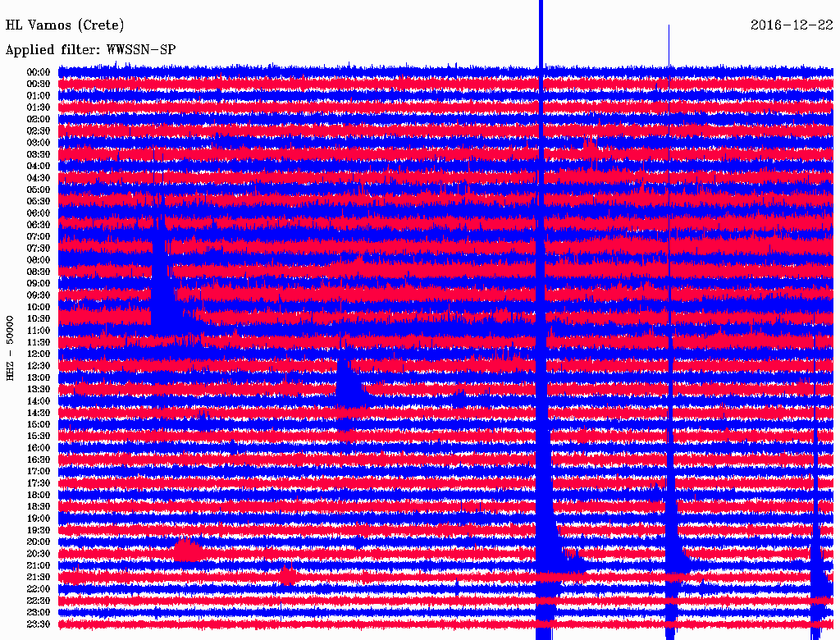Viewport: 840px width, 640px height.
Task: Click the 03:00 time label
Action: tap(39, 143)
